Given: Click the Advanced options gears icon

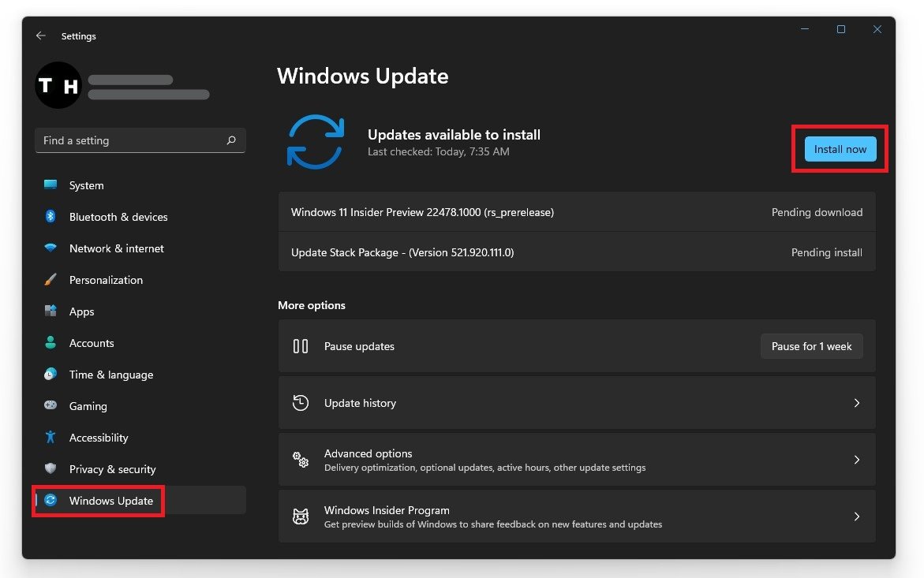Looking at the screenshot, I should (301, 460).
